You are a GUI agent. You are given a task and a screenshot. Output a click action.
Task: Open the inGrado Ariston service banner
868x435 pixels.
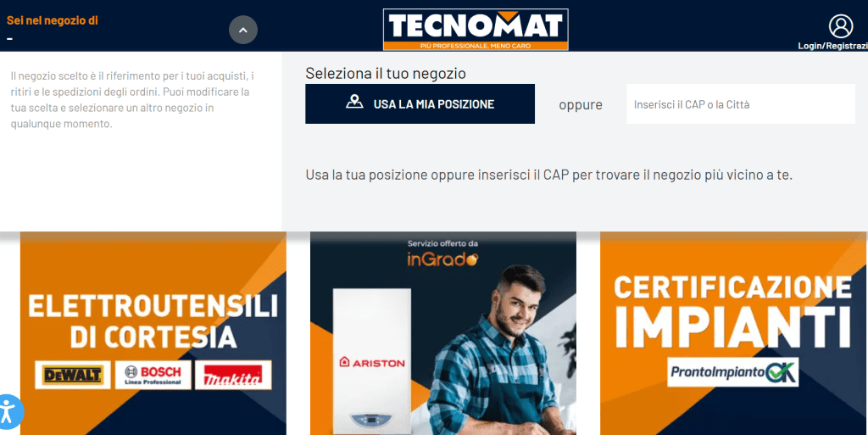(442, 333)
